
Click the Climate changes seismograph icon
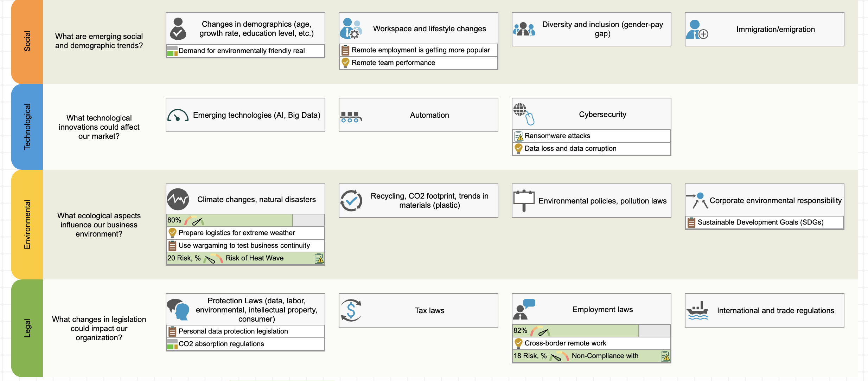(178, 199)
